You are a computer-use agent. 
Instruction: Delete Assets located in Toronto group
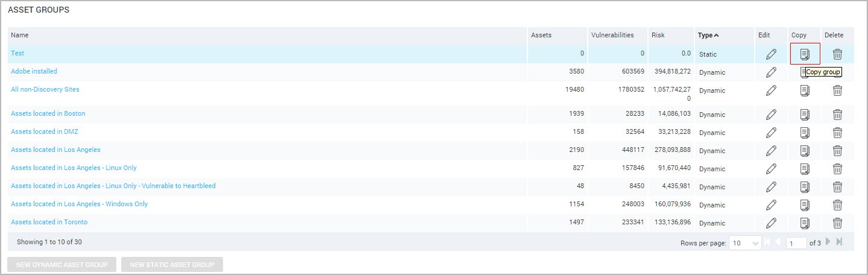click(837, 223)
